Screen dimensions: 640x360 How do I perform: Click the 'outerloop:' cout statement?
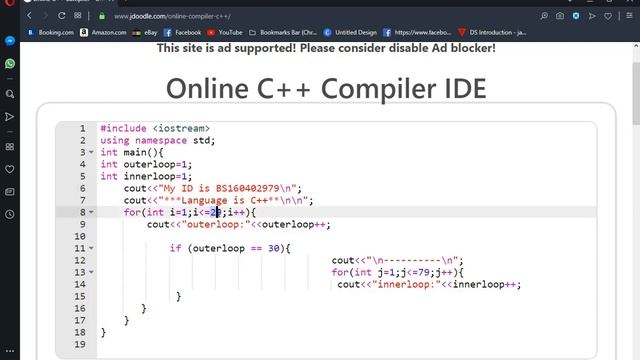tap(239, 224)
